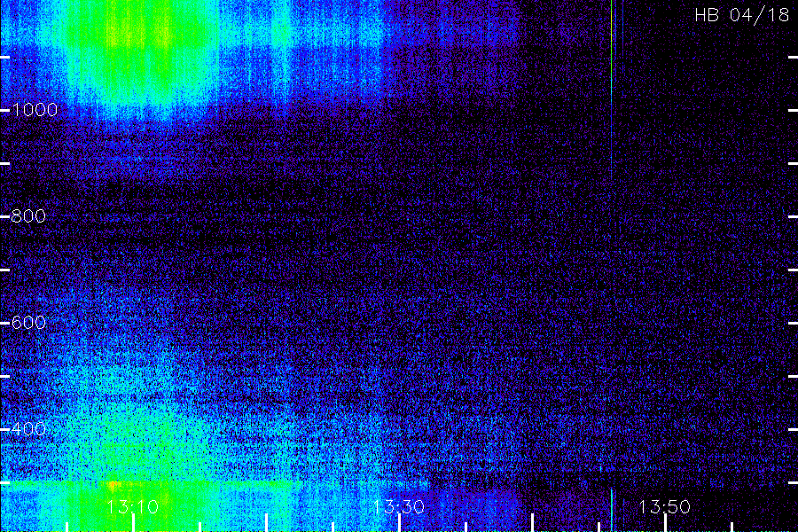Click the 13:50 time label
Viewport: 798px width, 532px height.
pos(665,507)
